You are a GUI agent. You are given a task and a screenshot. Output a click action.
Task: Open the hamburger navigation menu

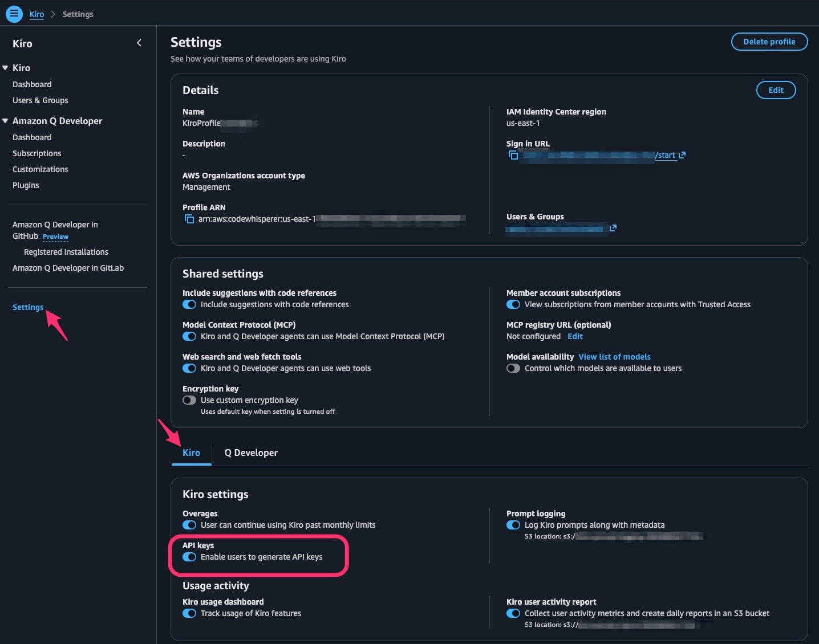(x=14, y=14)
